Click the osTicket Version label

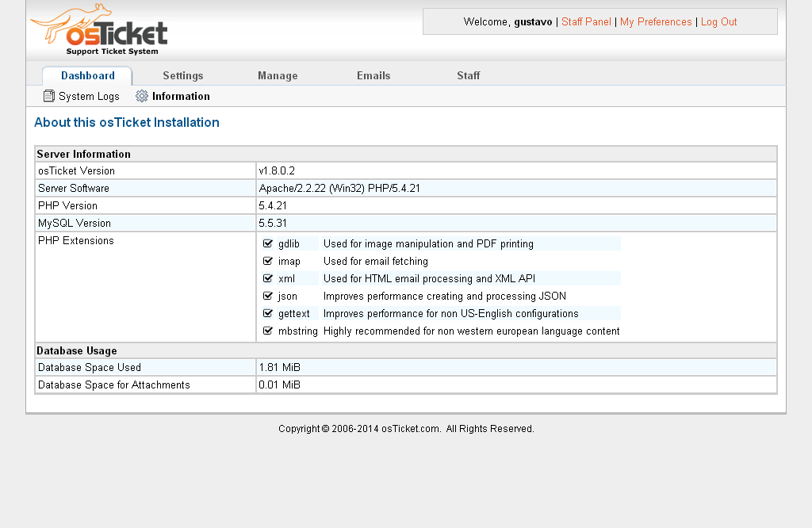(77, 170)
